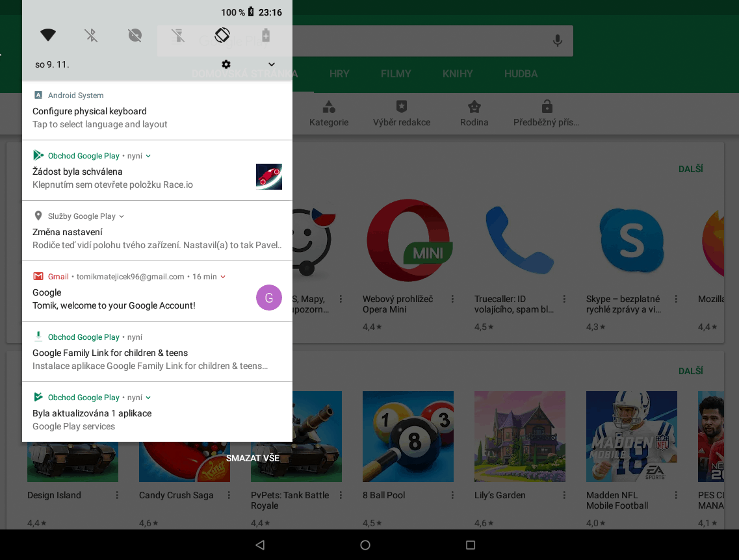Image resolution: width=739 pixels, height=560 pixels.
Task: Open Výběr redakce section
Action: coord(402,114)
